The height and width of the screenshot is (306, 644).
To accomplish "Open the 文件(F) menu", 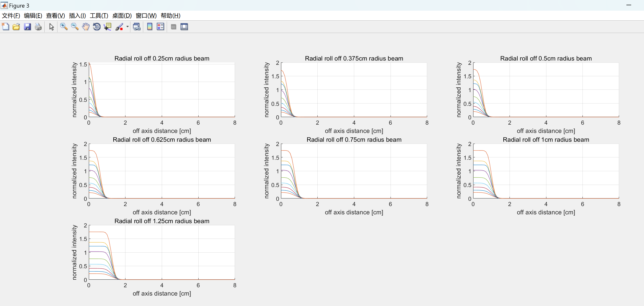I will pos(11,16).
